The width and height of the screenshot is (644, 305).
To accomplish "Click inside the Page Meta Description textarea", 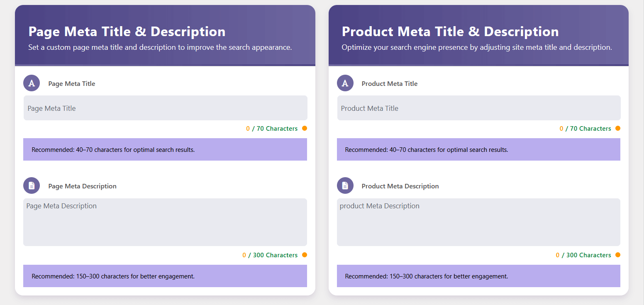I will coord(165,222).
